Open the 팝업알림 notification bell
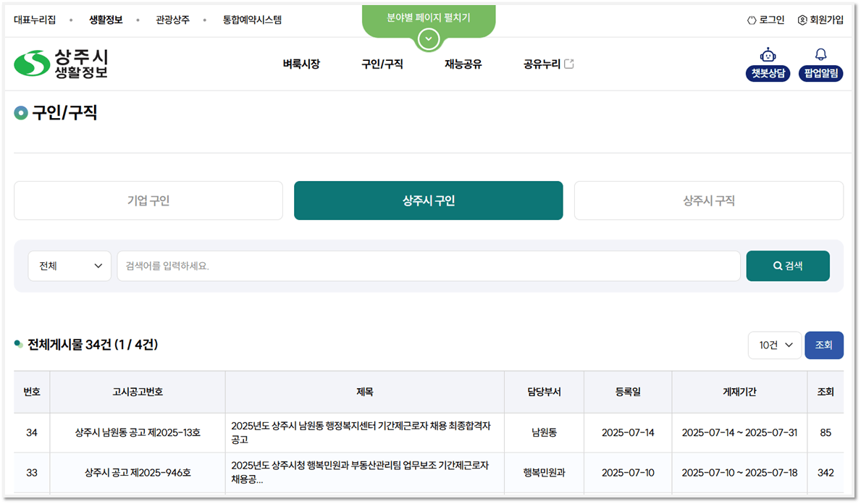 pos(820,64)
